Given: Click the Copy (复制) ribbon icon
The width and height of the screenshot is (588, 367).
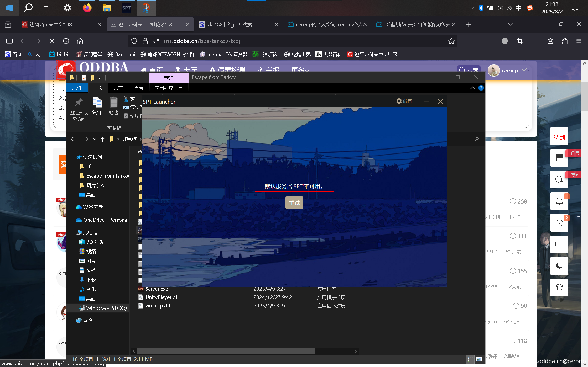Looking at the screenshot, I should click(97, 106).
